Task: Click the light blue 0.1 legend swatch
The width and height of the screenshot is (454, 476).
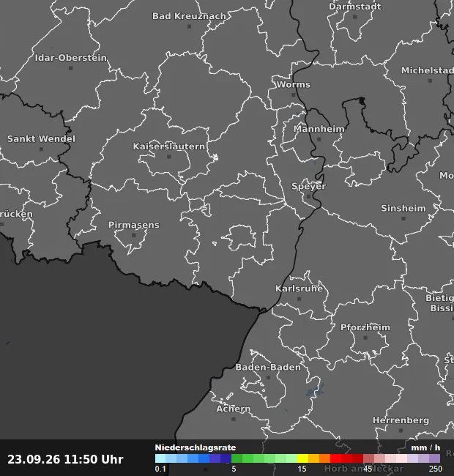Action: coord(160,458)
